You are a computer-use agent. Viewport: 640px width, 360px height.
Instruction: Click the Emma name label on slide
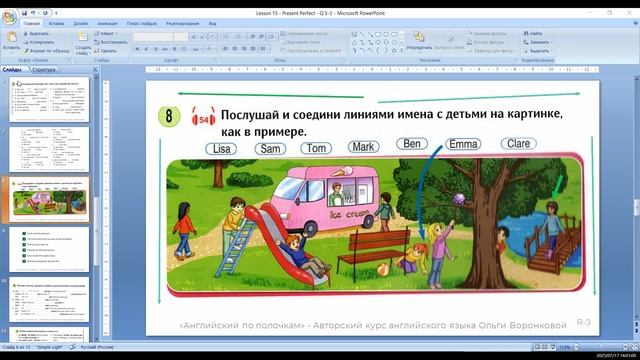coord(463,144)
